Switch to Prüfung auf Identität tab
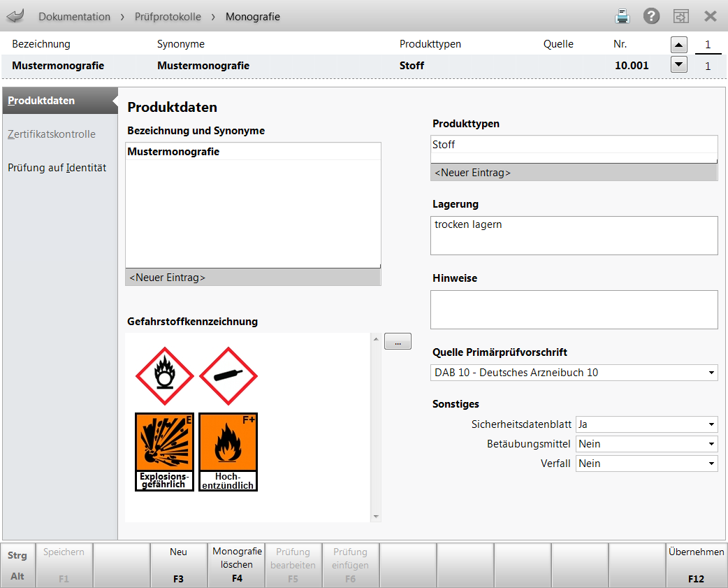Screen dimensions: 728x588 tap(57, 168)
